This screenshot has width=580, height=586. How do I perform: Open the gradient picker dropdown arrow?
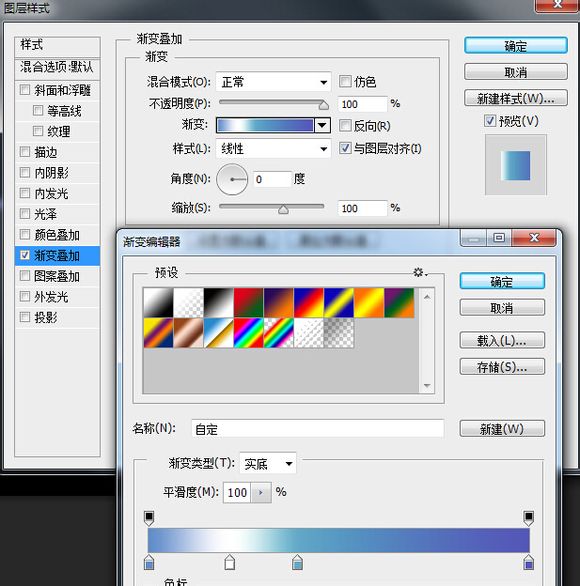322,126
